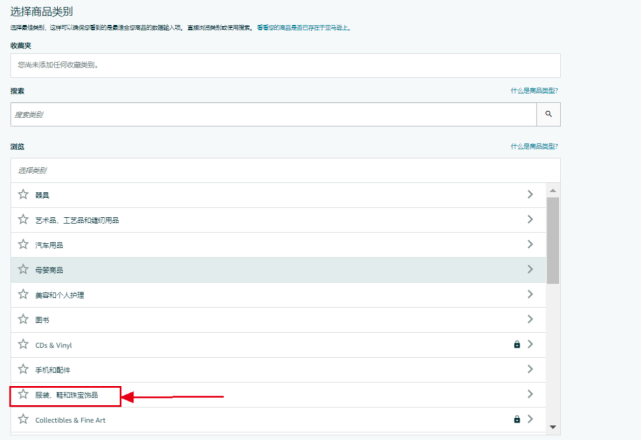
Task: Select Collectibles & Fine Art label
Action: [70, 420]
